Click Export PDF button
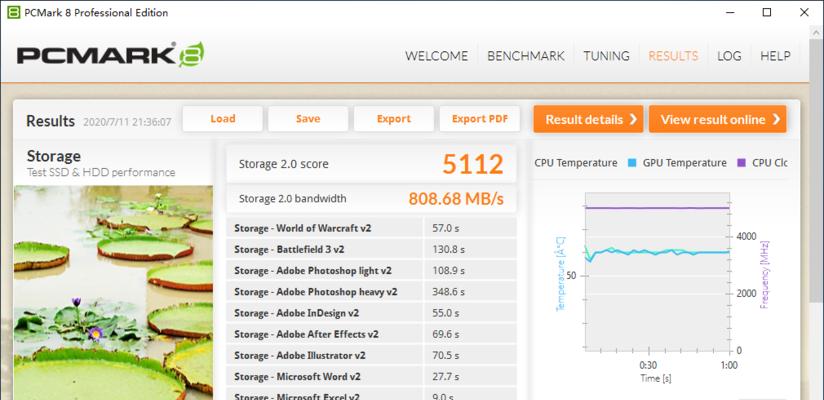The image size is (824, 400). (480, 119)
